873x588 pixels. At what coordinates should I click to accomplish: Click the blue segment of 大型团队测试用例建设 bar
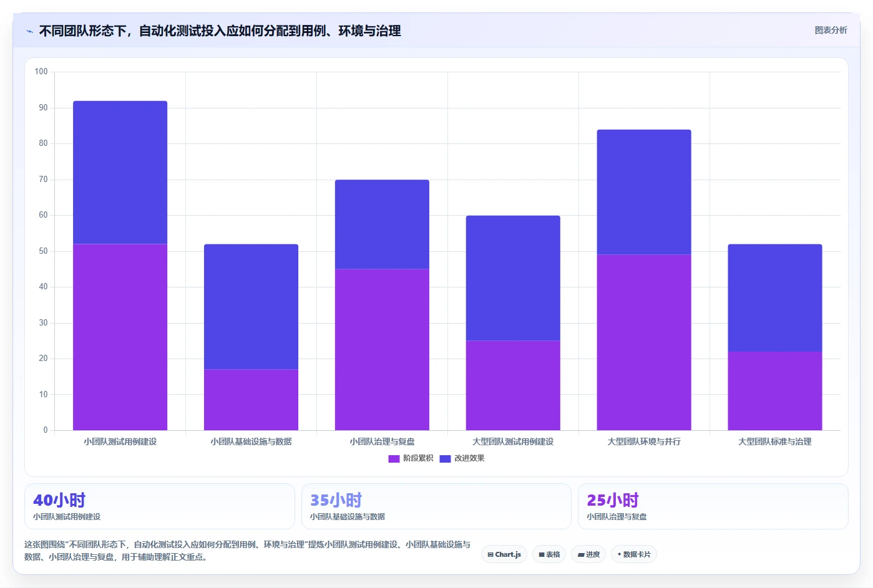(513, 278)
